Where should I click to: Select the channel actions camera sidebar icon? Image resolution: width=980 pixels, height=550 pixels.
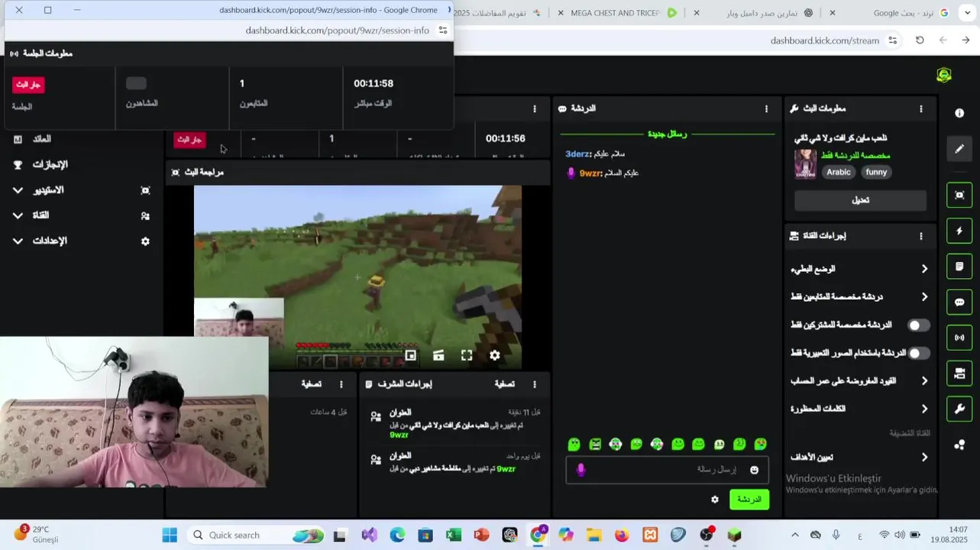(959, 374)
